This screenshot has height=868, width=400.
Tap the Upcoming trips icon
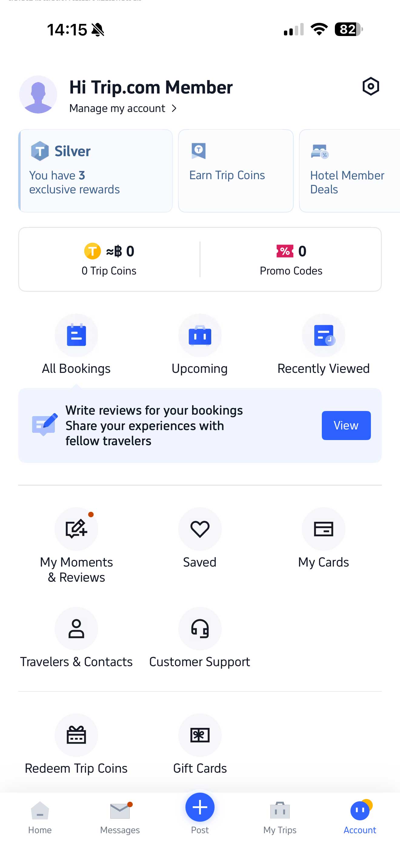200,336
